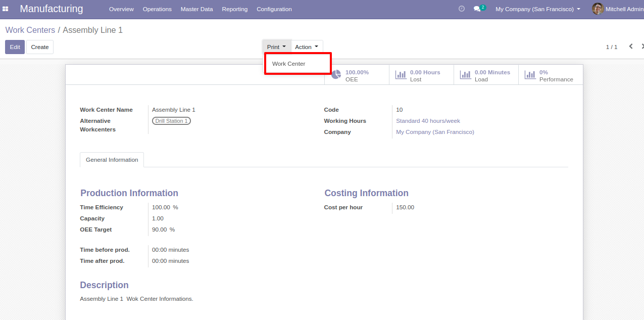Switch to General Information tab
This screenshot has width=644, height=320.
[x=112, y=160]
